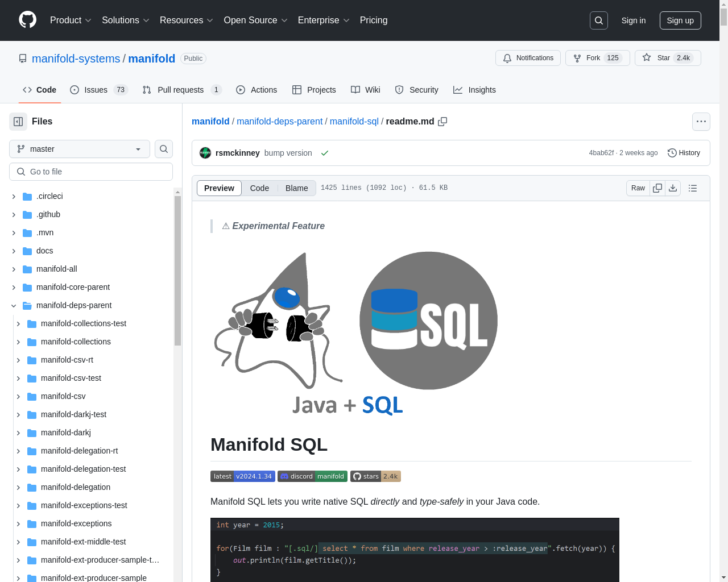Expand the manifold-core-parent folder chevron
This screenshot has width=728, height=582.
(14, 287)
